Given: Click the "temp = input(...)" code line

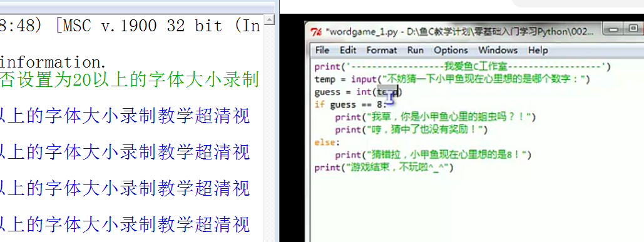Looking at the screenshot, I should pos(452,79).
